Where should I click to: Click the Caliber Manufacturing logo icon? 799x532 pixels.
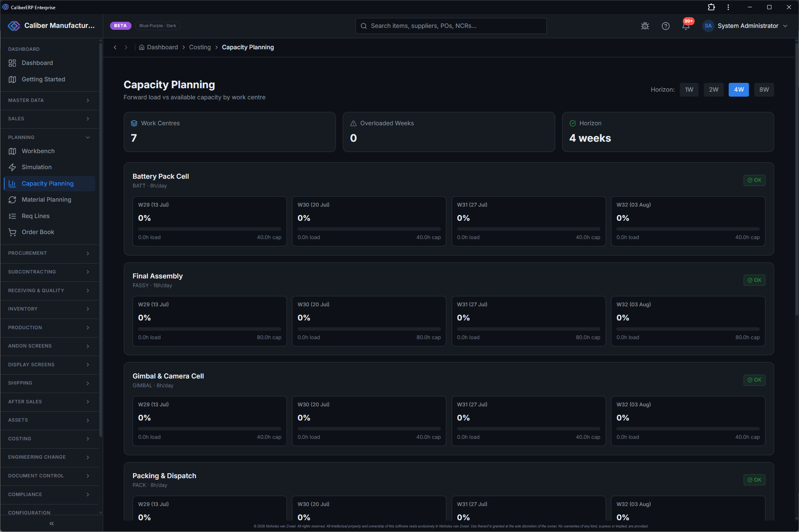click(14, 26)
